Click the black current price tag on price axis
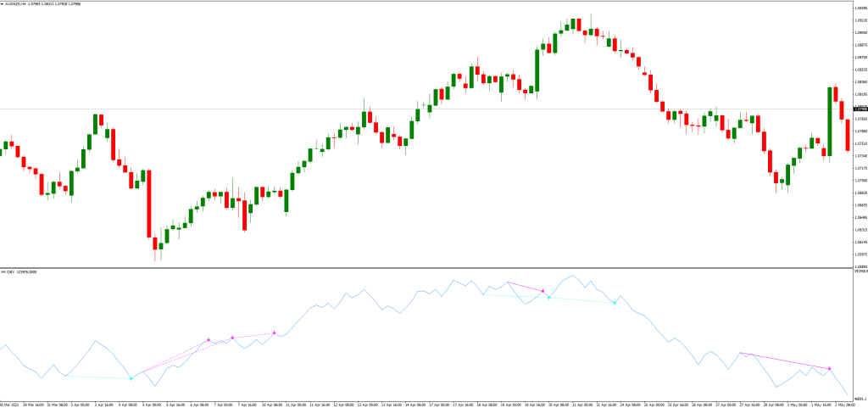Screen dimensions: 868x408 [860, 109]
